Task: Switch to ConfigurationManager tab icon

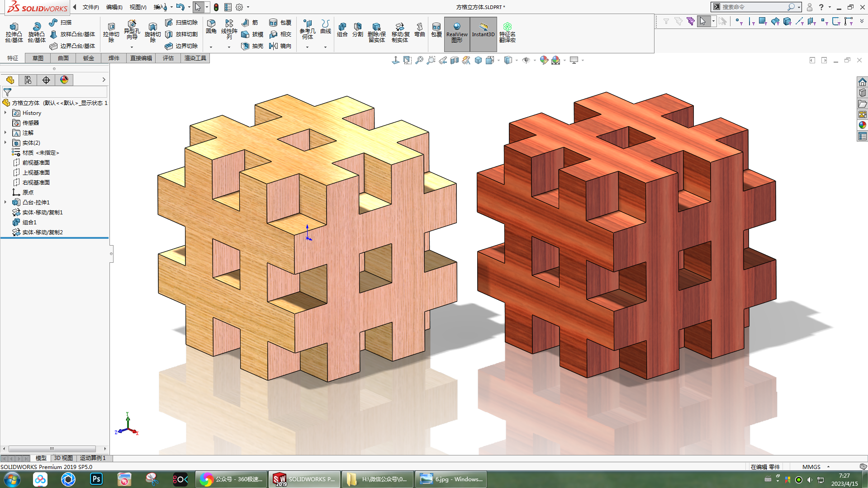Action: pos(28,80)
